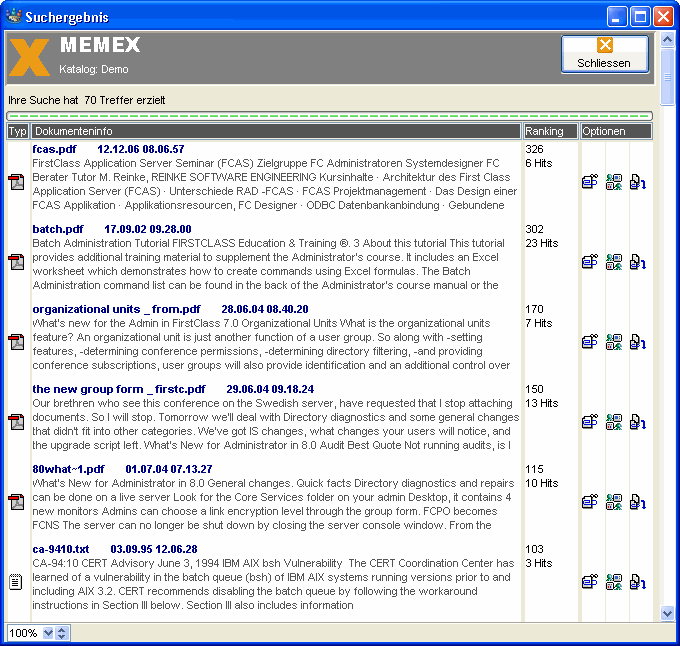Click the users-and-computers icon for fcas.pdf
Image resolution: width=680 pixels, height=646 pixels.
(614, 182)
